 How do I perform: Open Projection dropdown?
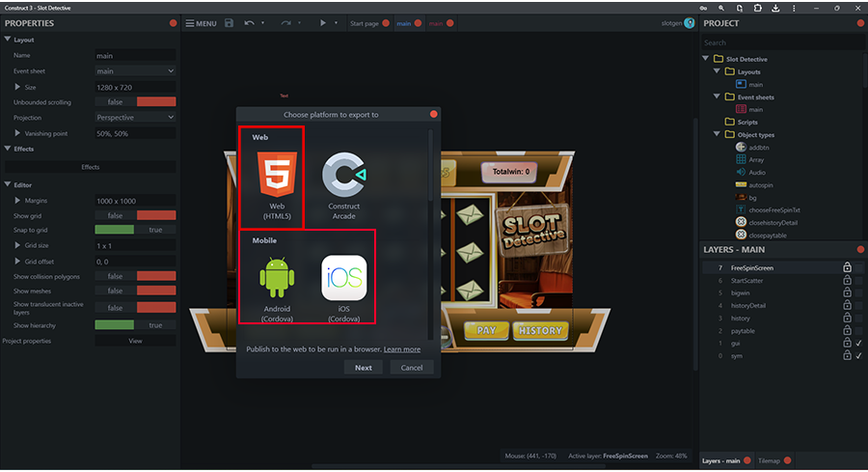(x=135, y=118)
